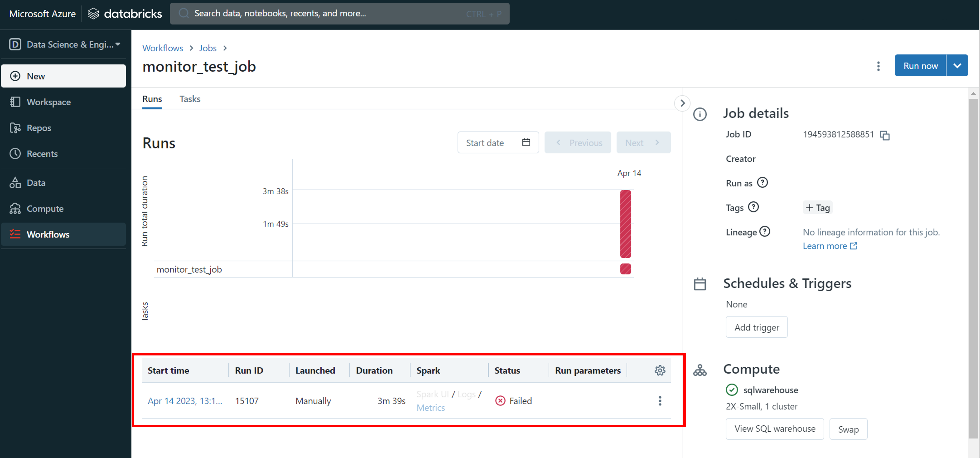The width and height of the screenshot is (980, 458).
Task: Click the search data and notebooks field
Action: pos(339,14)
